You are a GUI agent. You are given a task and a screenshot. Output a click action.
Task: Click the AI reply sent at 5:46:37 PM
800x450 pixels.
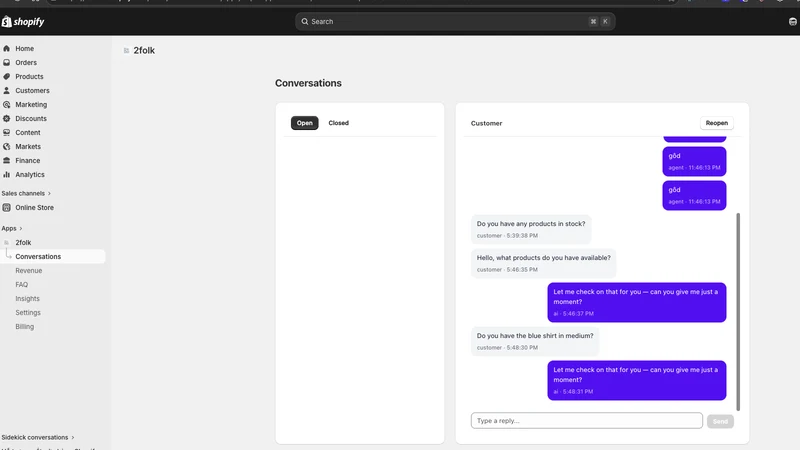(636, 303)
